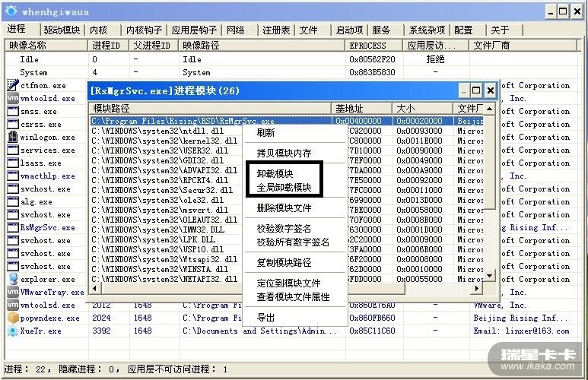Click the popwndexe.exe box icon
Screen dimensions: 588x380
pyautogui.click(x=13, y=318)
